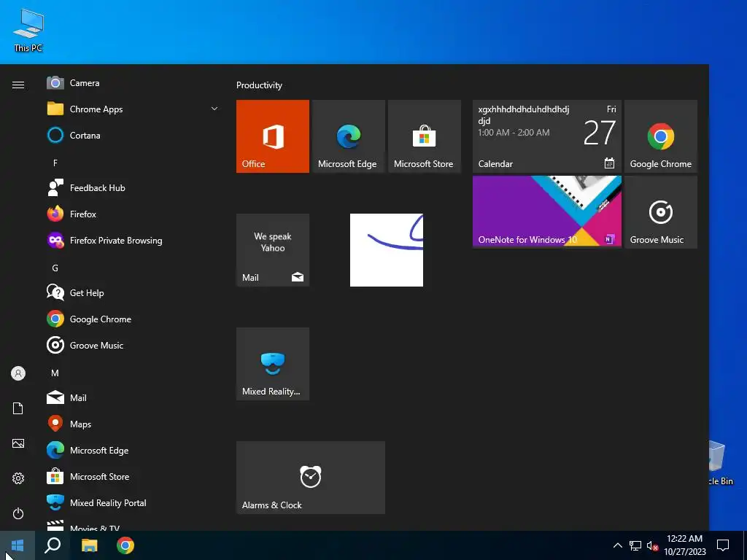Launch Microsoft Edge from the app list
The width and height of the screenshot is (747, 560).
pos(133,451)
